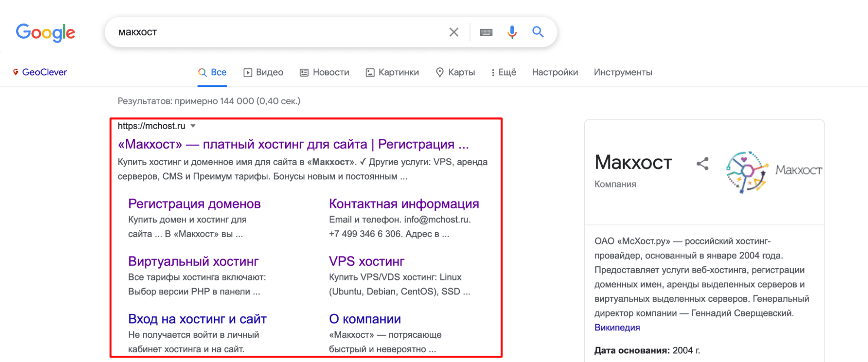
Task: Open the GeoClever extension link
Action: (44, 72)
